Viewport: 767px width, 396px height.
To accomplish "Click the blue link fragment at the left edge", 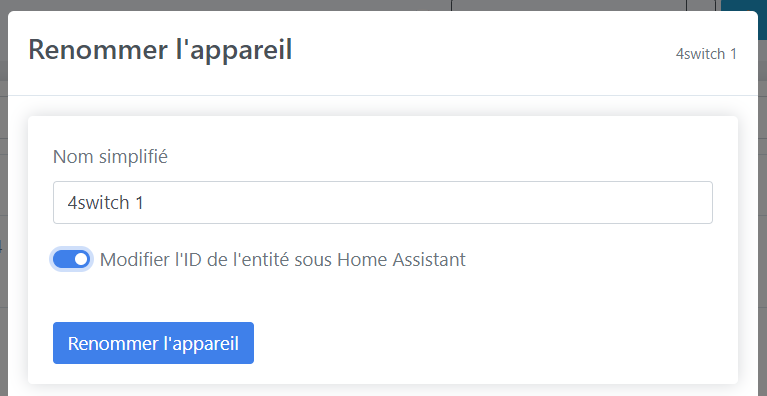I will (1, 247).
